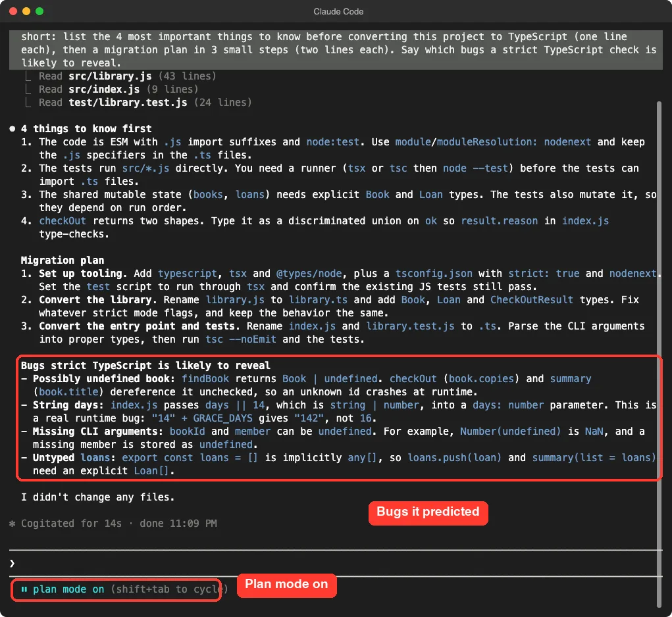This screenshot has height=617, width=672.
Task: Click 'Convert the entry point and tests.' text
Action: pyautogui.click(x=140, y=326)
